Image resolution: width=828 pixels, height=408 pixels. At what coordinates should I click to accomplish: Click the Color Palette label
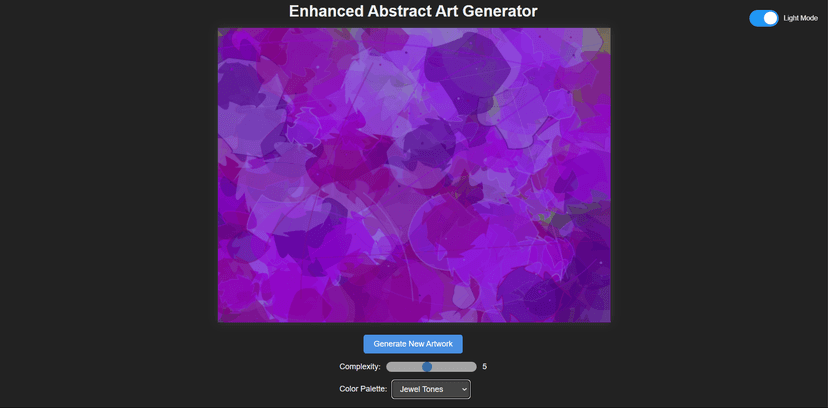click(x=363, y=389)
